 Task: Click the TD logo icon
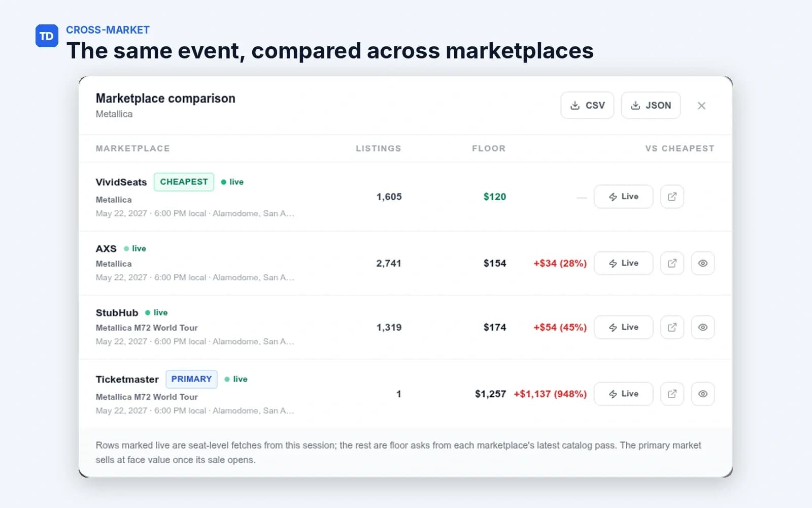[x=47, y=36]
